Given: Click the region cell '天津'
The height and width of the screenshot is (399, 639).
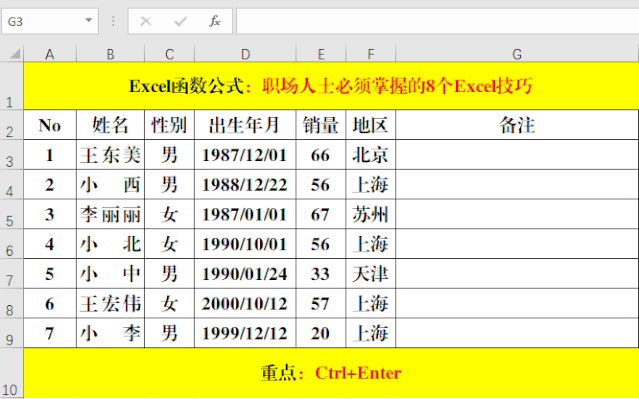Looking at the screenshot, I should [x=371, y=274].
